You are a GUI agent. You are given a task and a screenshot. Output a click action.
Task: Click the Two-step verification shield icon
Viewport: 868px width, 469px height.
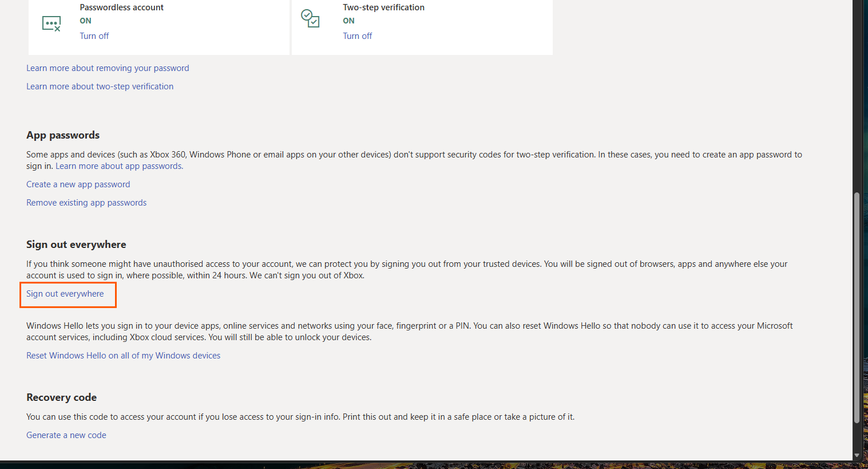pyautogui.click(x=311, y=19)
